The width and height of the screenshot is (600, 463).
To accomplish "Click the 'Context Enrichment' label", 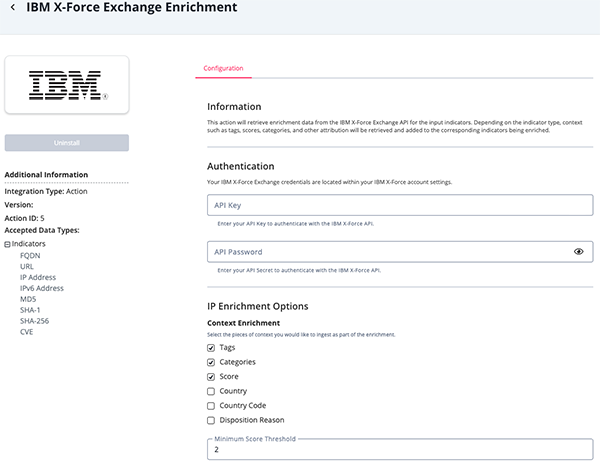I will (243, 323).
